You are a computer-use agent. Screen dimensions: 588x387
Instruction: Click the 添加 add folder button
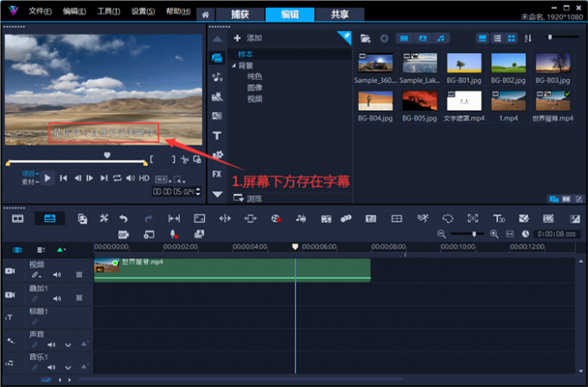247,38
